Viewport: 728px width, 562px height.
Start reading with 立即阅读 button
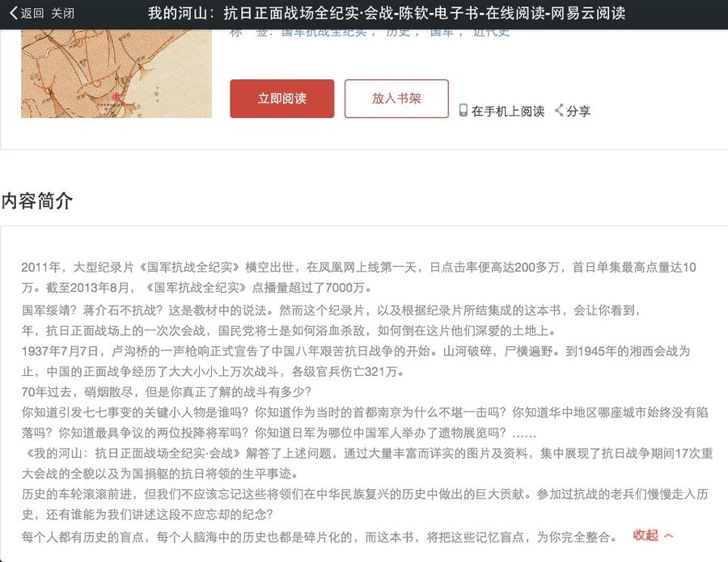click(x=281, y=99)
